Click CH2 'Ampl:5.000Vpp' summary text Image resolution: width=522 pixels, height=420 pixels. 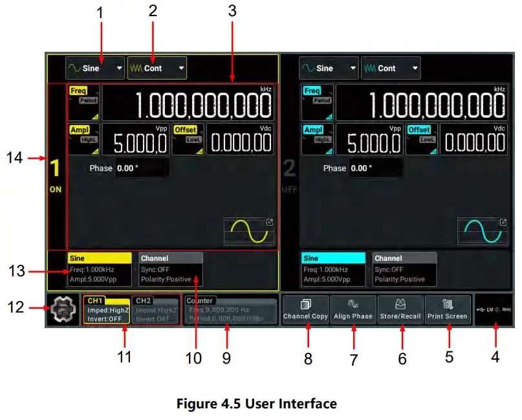(x=327, y=279)
